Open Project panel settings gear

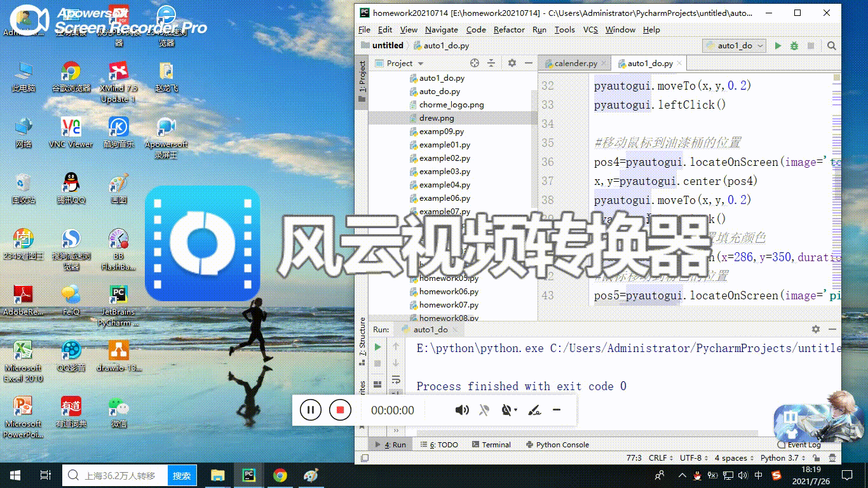tap(512, 62)
